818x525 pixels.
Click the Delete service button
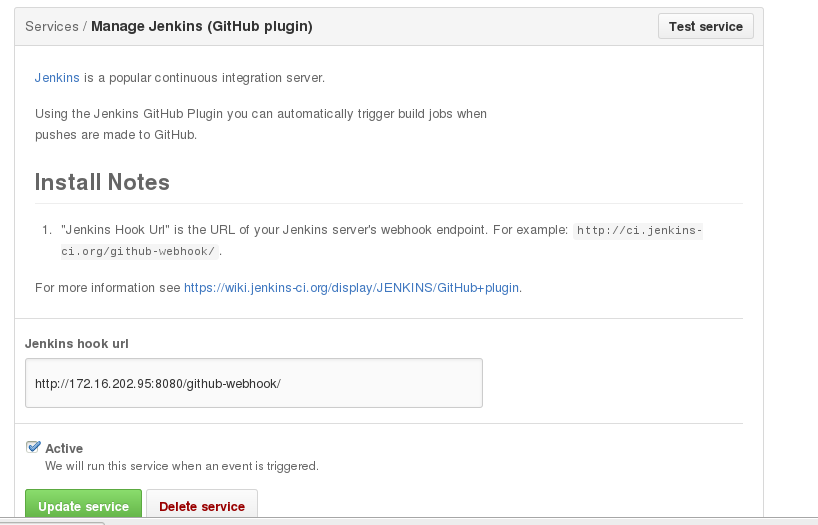pos(202,504)
